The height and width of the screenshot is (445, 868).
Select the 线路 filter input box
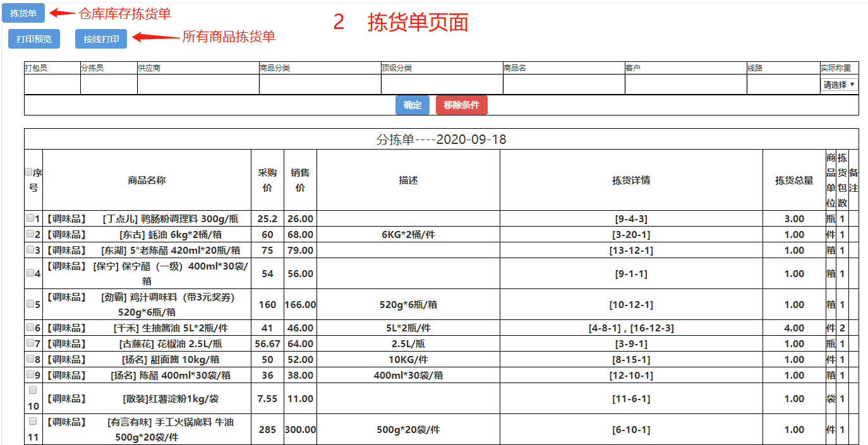[783, 85]
